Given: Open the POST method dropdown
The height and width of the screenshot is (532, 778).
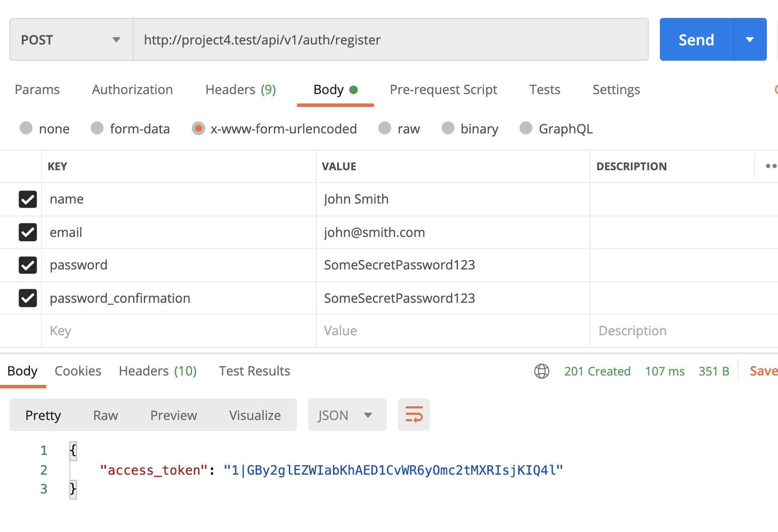Looking at the screenshot, I should [x=71, y=40].
